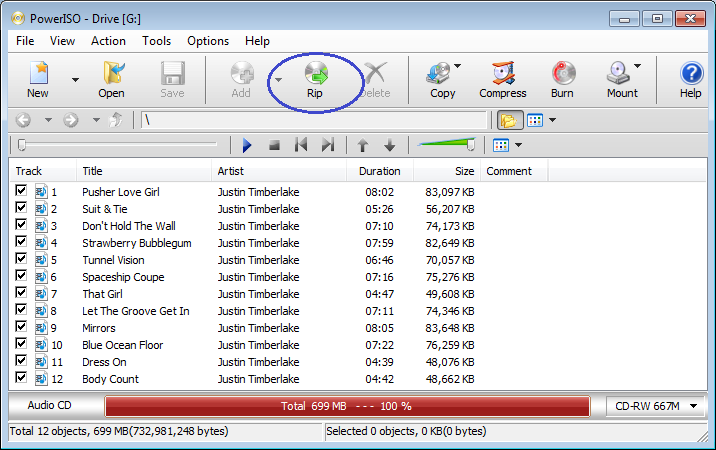This screenshot has height=450, width=716.
Task: Open Forward history dropdown arrow
Action: click(96, 120)
